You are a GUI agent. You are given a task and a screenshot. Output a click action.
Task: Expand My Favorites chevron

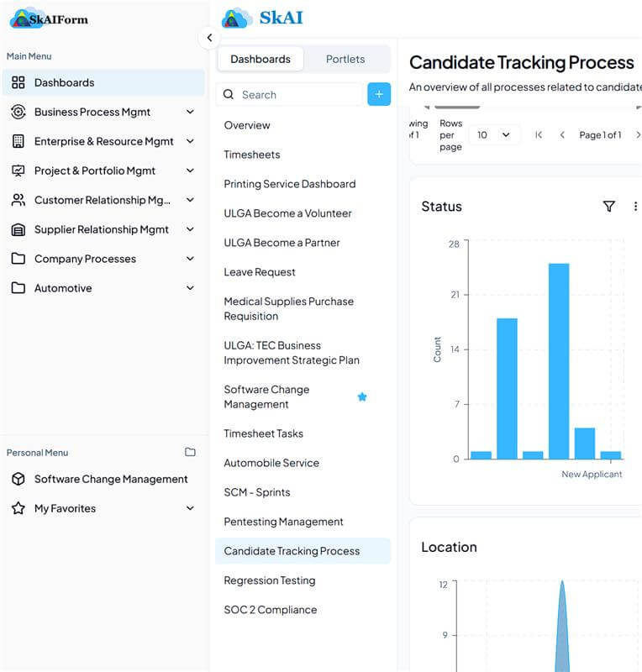[190, 508]
